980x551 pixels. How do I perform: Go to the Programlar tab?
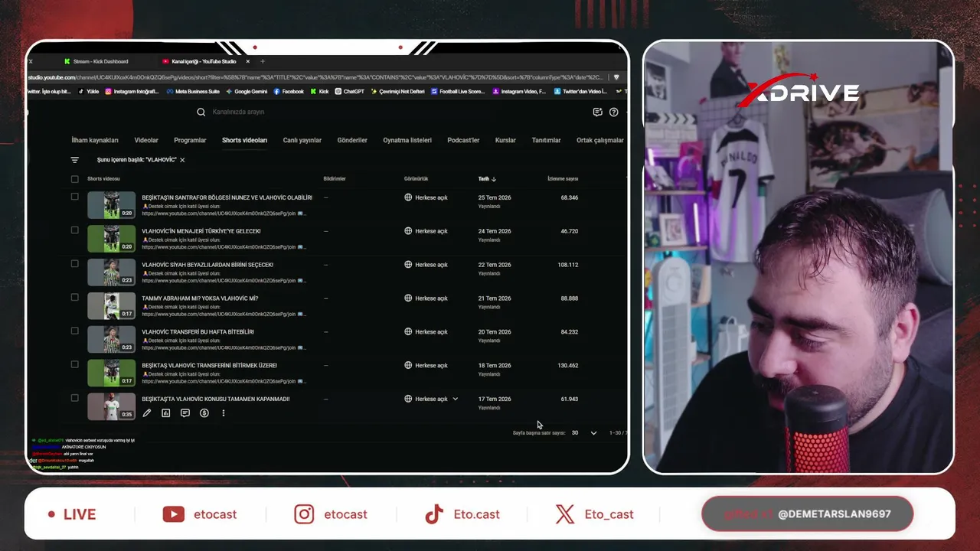[x=190, y=140]
